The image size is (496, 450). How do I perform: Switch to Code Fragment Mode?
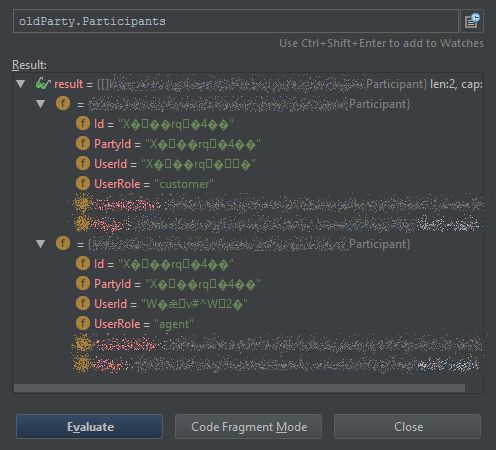point(248,427)
